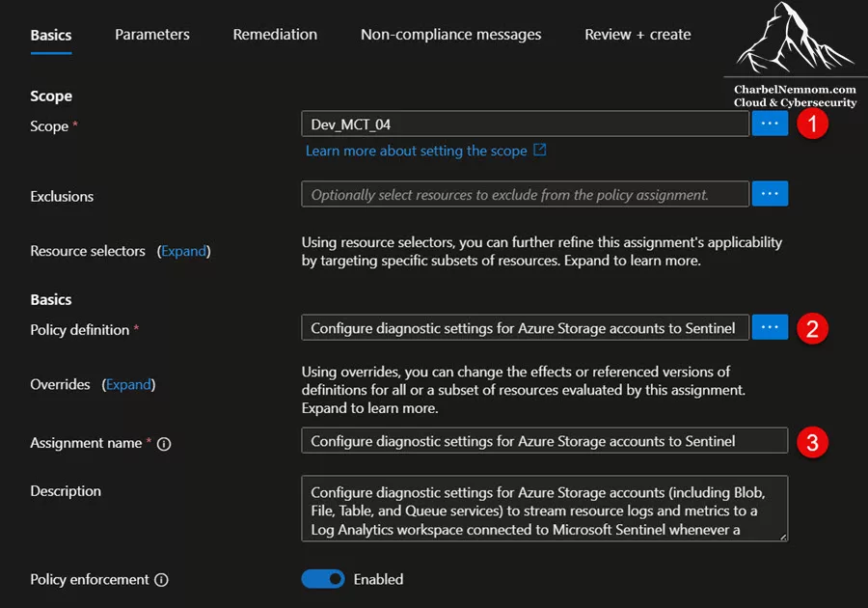The width and height of the screenshot is (868, 608).
Task: Click the 'Using overrides' description text
Action: (x=524, y=390)
